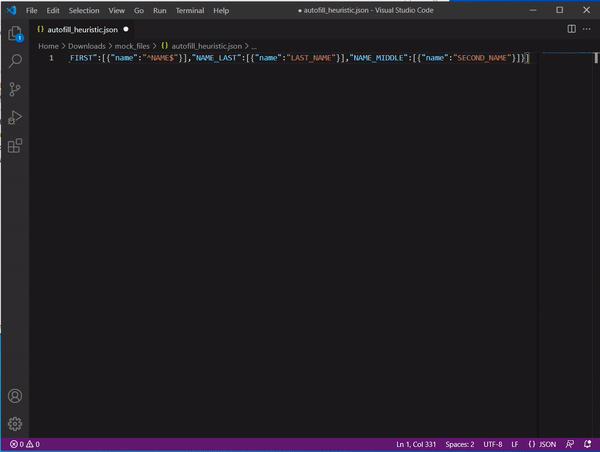Open the feedback icon in status bar
This screenshot has width=600, height=452.
click(x=569, y=444)
